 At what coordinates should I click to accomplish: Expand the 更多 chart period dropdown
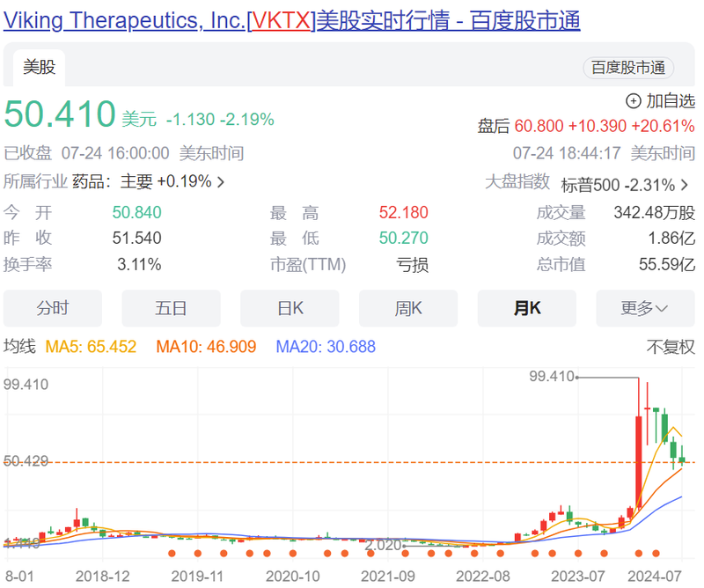644,308
